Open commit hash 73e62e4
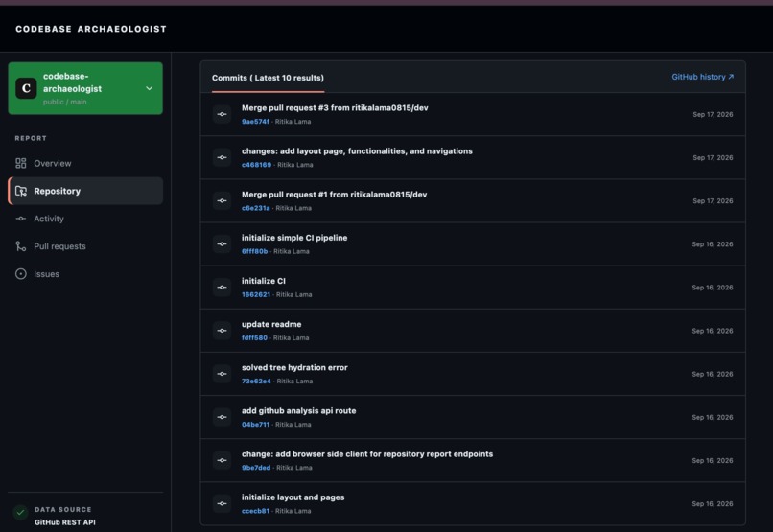773x532 pixels. [256, 382]
